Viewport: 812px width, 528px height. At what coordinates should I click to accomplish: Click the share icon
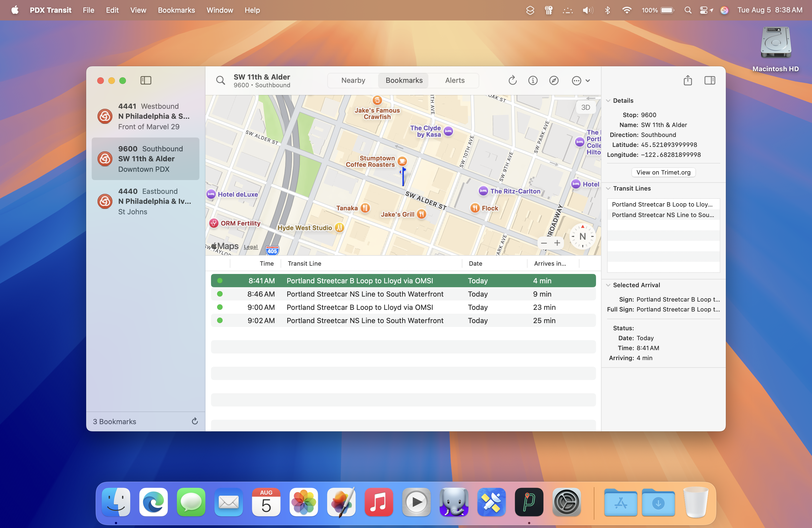coord(688,80)
